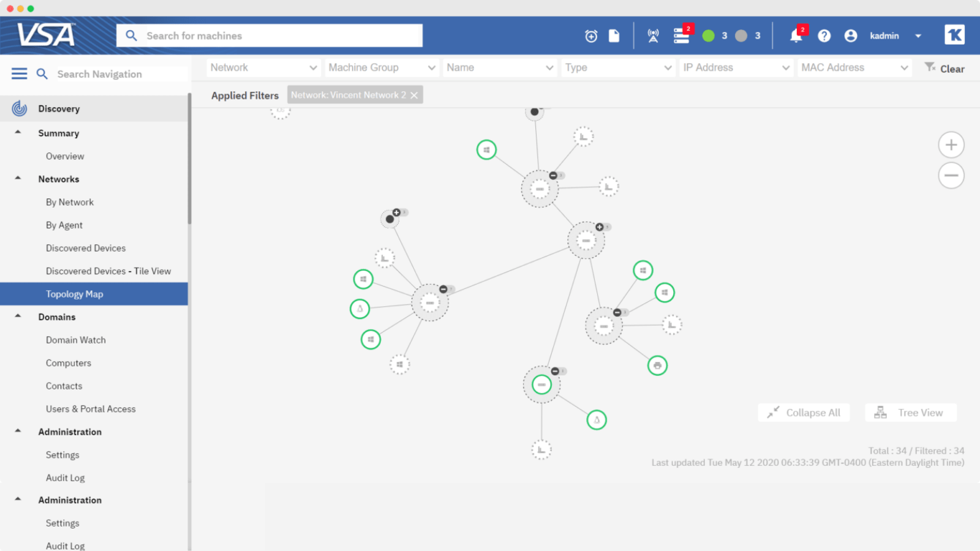This screenshot has height=551, width=980.
Task: Open the kadmin account dropdown arrow
Action: (x=918, y=36)
